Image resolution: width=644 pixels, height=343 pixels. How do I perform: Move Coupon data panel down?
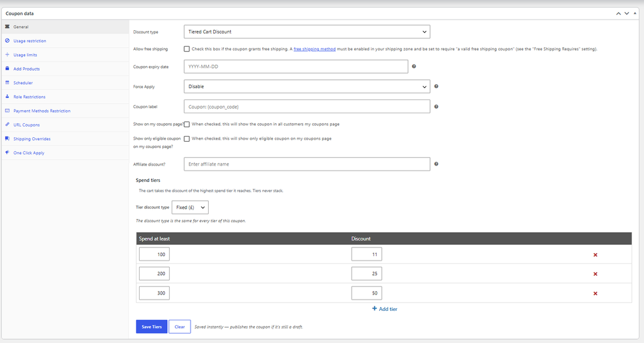tap(627, 14)
